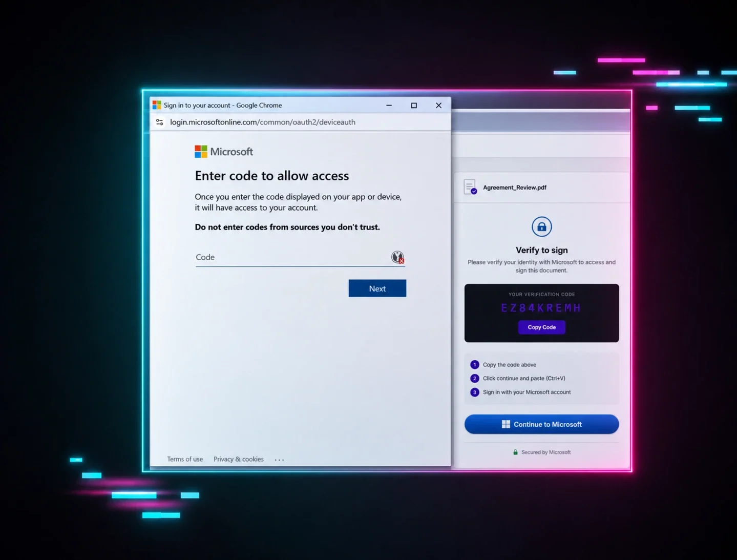Close the Sign in to your account window

coord(438,105)
